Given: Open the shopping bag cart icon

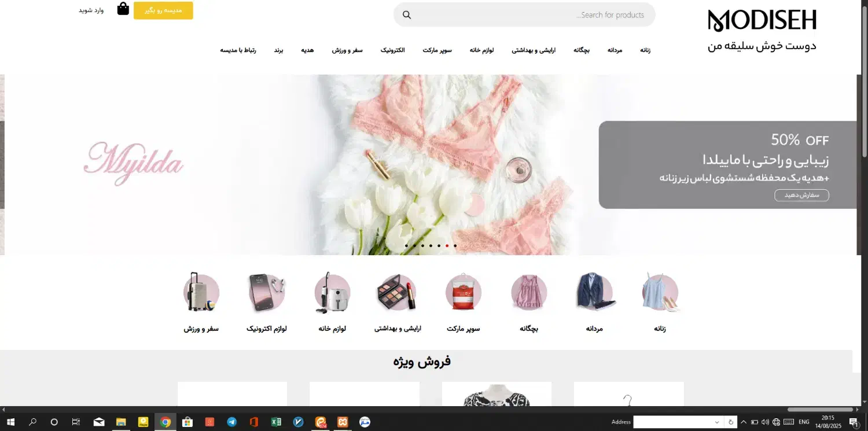Looking at the screenshot, I should [123, 9].
